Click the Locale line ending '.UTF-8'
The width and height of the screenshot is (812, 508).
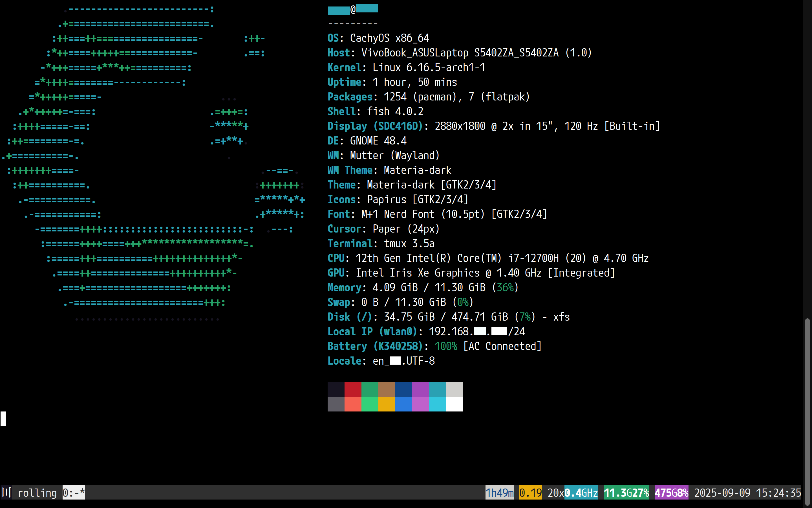pyautogui.click(x=381, y=361)
